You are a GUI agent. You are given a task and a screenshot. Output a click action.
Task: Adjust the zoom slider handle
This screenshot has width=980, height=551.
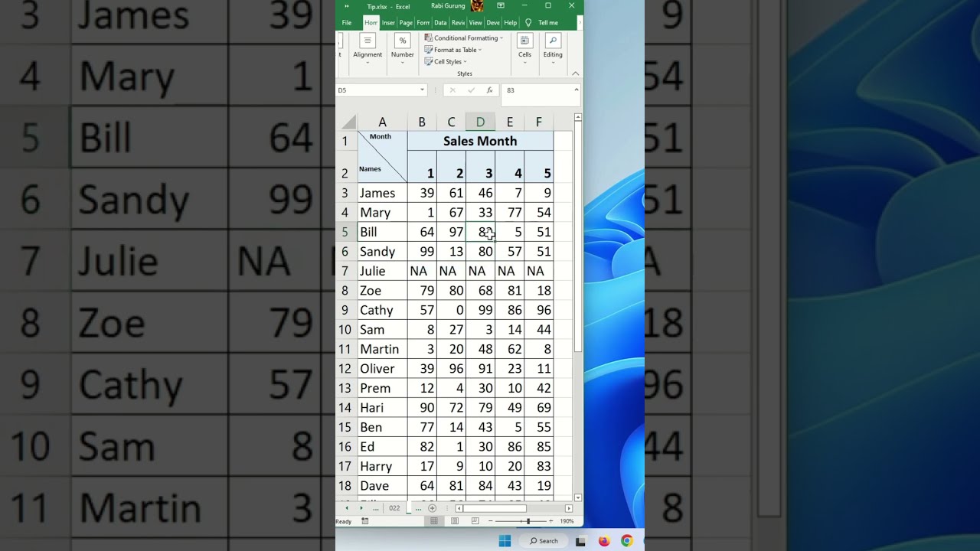[528, 521]
